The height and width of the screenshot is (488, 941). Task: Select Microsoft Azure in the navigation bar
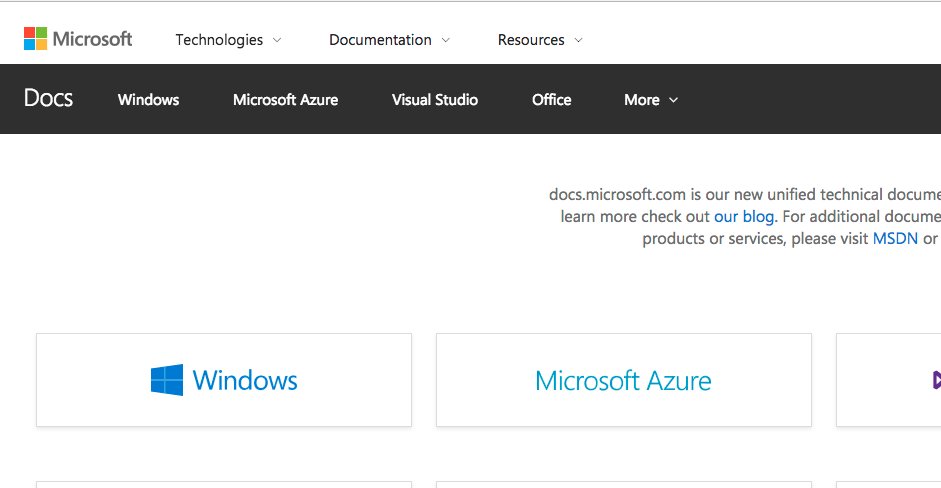click(285, 100)
